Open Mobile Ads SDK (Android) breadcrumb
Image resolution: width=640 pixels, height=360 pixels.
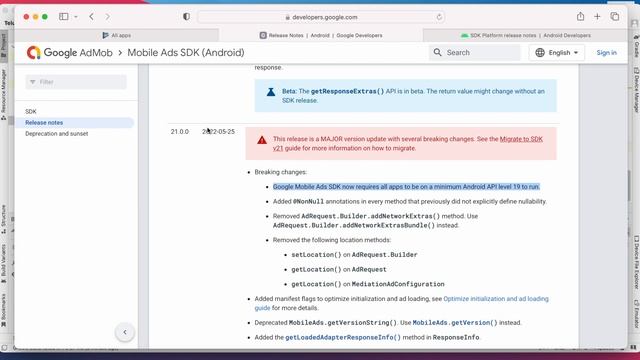(x=186, y=53)
